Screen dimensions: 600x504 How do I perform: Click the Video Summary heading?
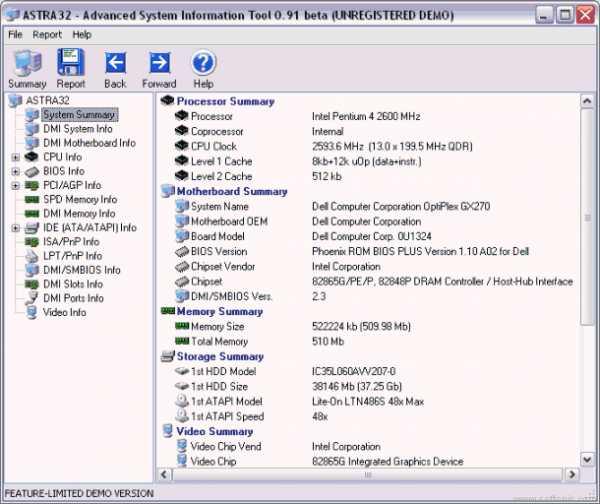pyautogui.click(x=215, y=431)
